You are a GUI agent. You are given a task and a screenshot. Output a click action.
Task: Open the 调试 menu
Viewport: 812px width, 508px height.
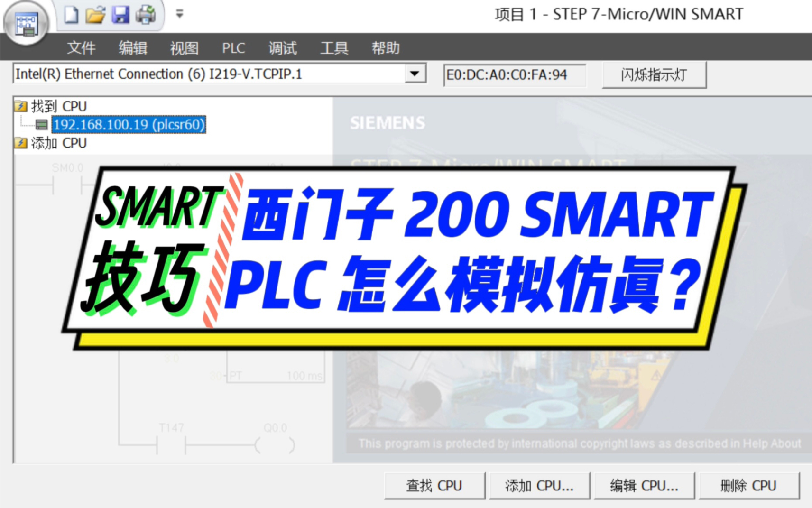click(282, 47)
